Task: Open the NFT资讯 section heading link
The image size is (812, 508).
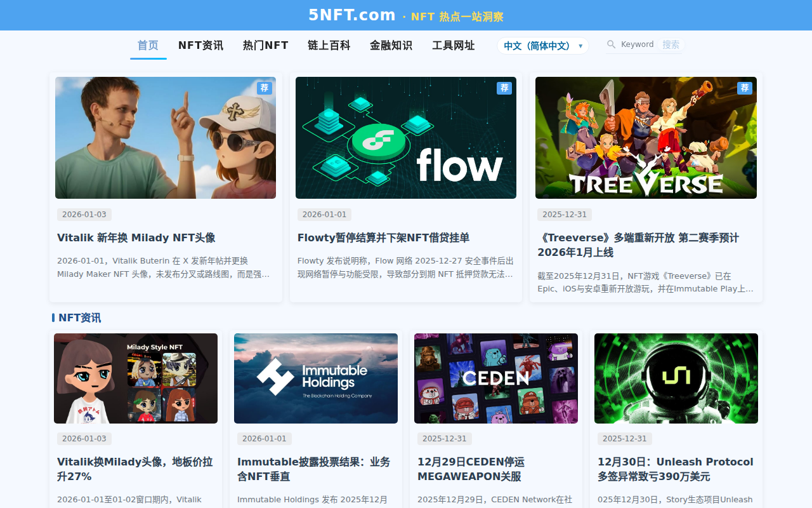Action: tap(79, 317)
